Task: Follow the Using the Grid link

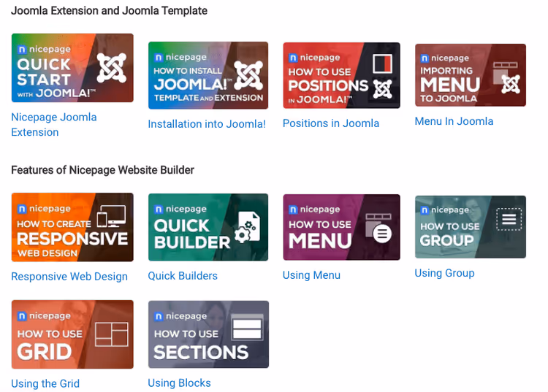Action: (45, 384)
